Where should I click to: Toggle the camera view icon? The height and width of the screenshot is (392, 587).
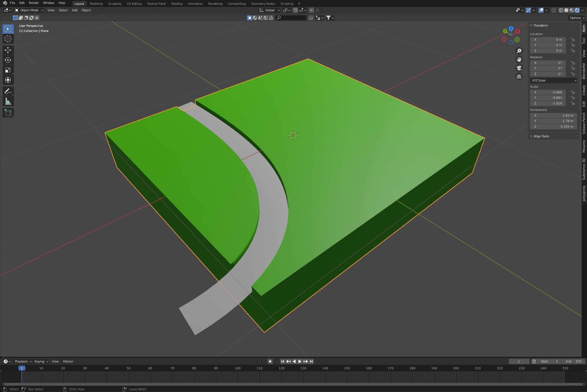point(519,68)
